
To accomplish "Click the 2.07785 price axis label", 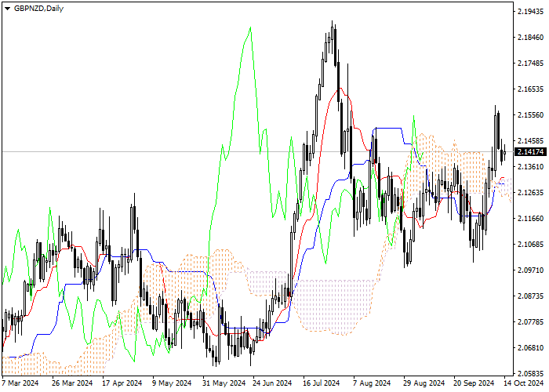I will (x=531, y=322).
